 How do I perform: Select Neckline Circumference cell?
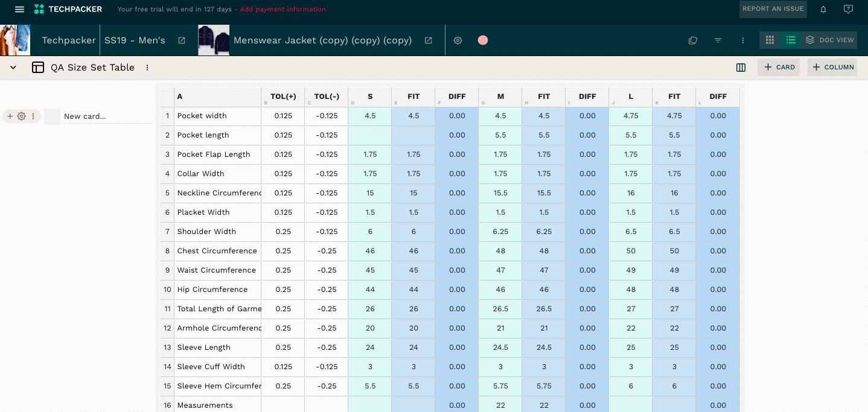217,193
